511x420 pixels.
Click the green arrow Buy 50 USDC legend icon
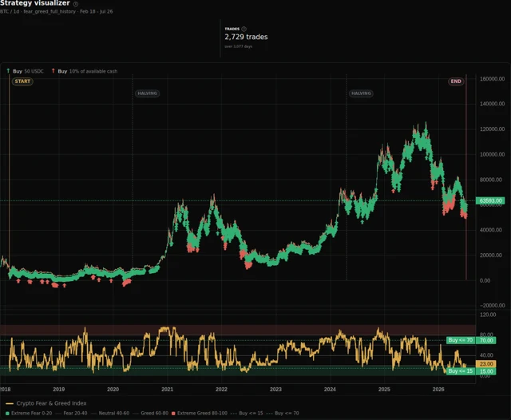8,71
